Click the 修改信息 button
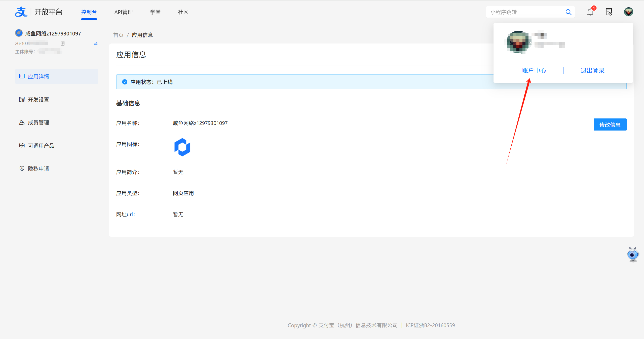Viewport: 644px width, 339px height. pos(610,124)
